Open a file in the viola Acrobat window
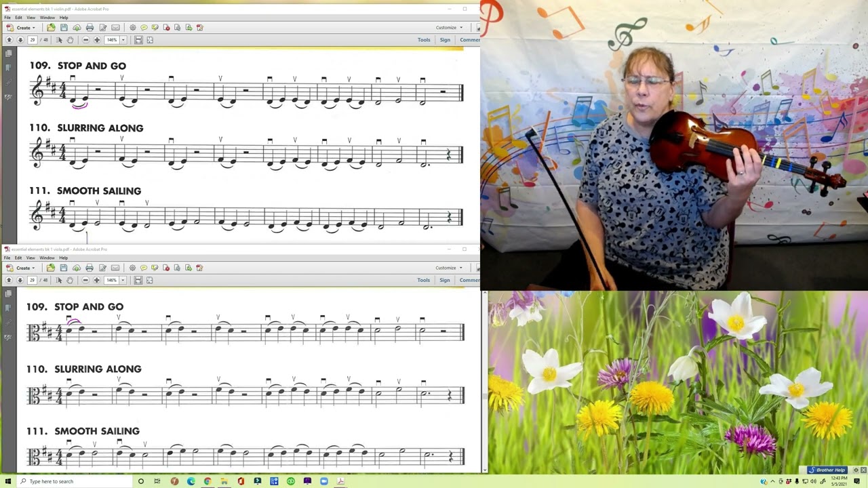868x488 pixels. [51, 268]
